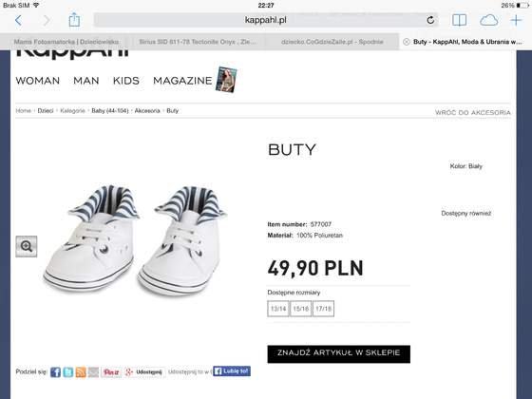Share via Twitter icon
Viewport: 532px width, 399px height.
(67, 372)
